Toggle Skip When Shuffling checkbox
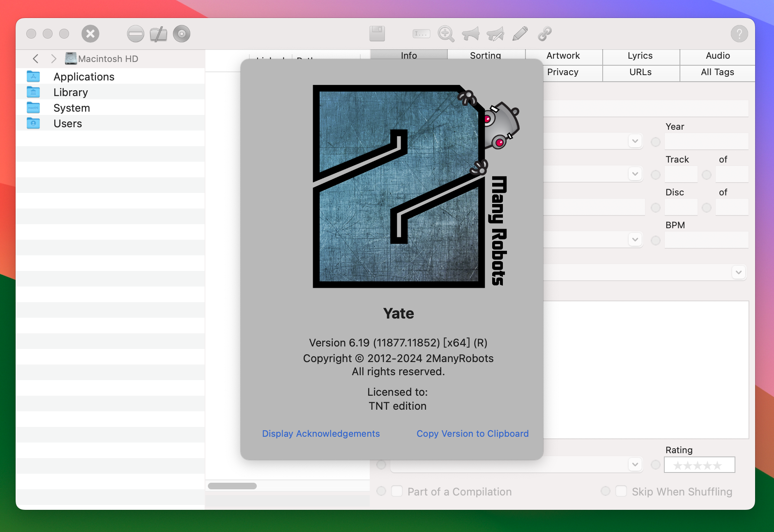774x532 pixels. [621, 491]
